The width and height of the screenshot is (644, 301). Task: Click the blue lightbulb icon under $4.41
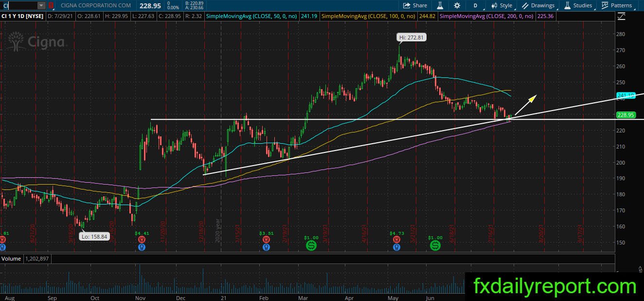[142, 247]
